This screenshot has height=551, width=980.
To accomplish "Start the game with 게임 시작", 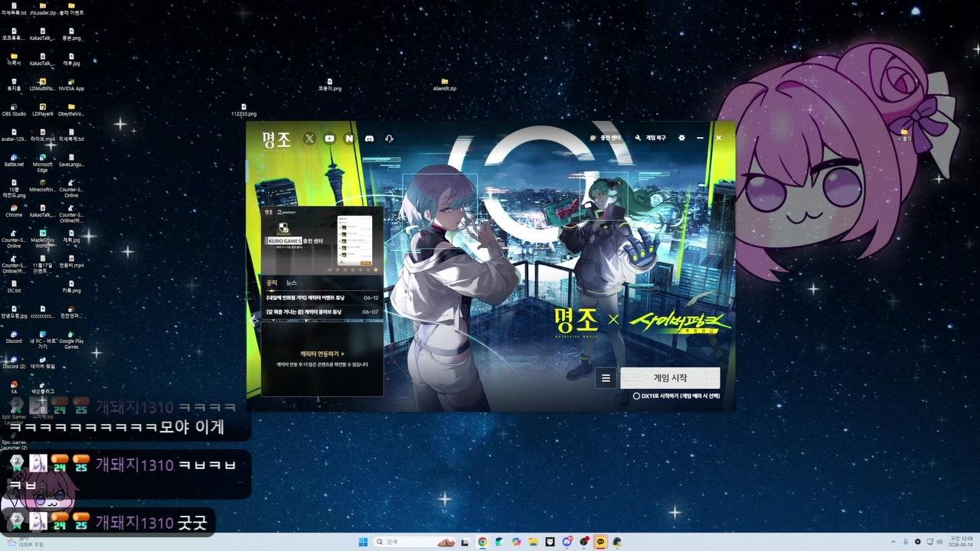I will click(x=670, y=377).
